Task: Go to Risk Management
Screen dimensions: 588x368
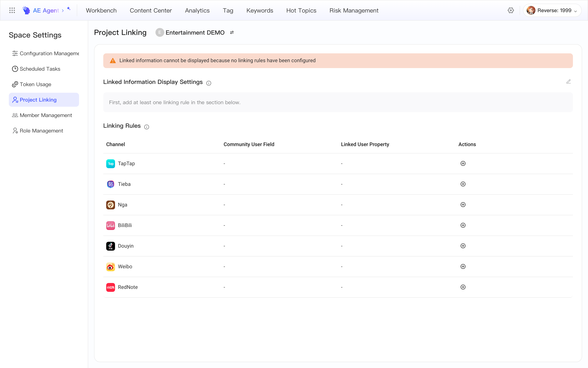Action: pyautogui.click(x=354, y=10)
